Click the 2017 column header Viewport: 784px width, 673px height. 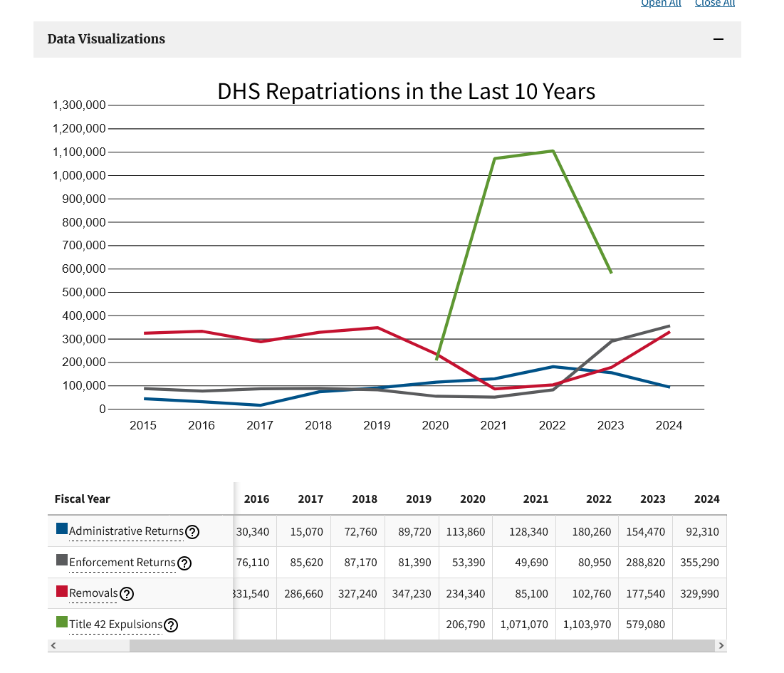(x=310, y=499)
